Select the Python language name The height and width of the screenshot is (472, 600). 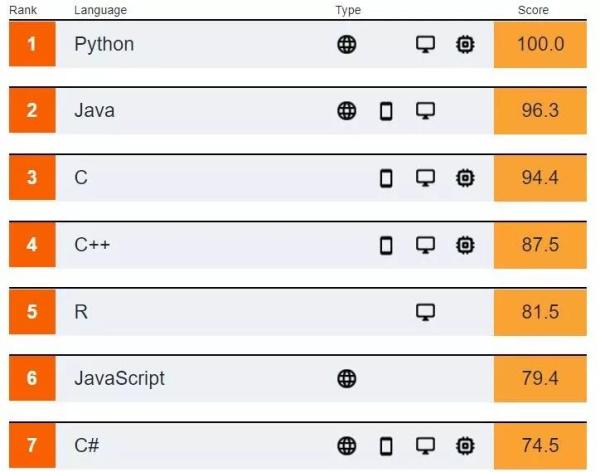[x=104, y=44]
